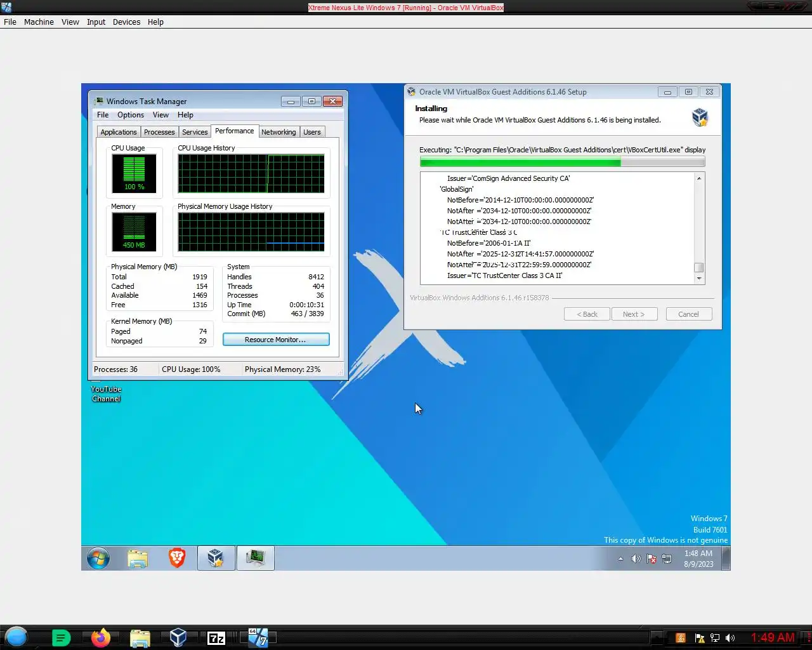Image resolution: width=812 pixels, height=650 pixels.
Task: Click Show desktop strip on guest taskbar
Action: (x=726, y=558)
